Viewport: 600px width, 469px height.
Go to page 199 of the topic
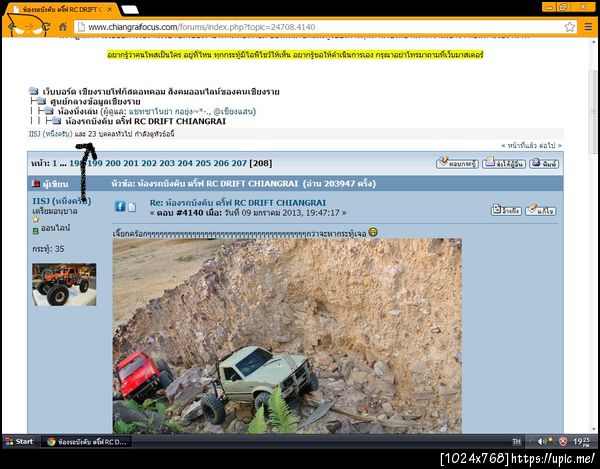(95, 163)
